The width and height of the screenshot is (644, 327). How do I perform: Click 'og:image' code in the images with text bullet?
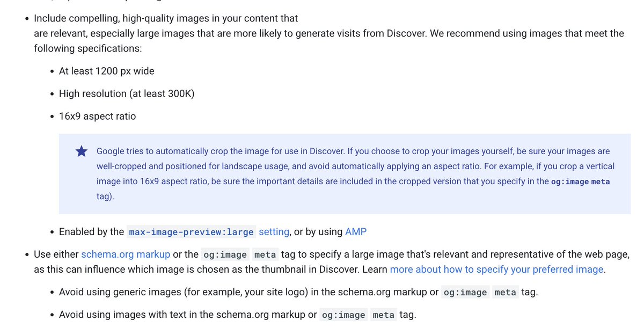click(343, 315)
